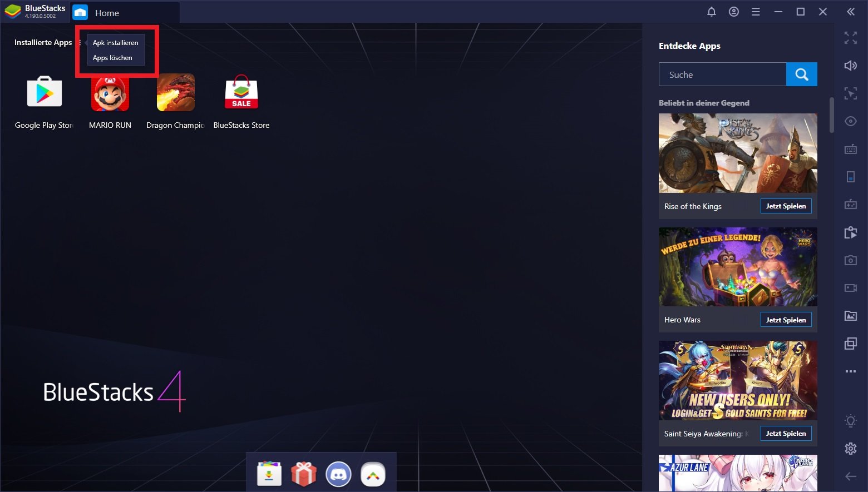This screenshot has height=492, width=868.
Task: Click Jetzt Spielen for Saint Seiya Awakening
Action: [786, 434]
